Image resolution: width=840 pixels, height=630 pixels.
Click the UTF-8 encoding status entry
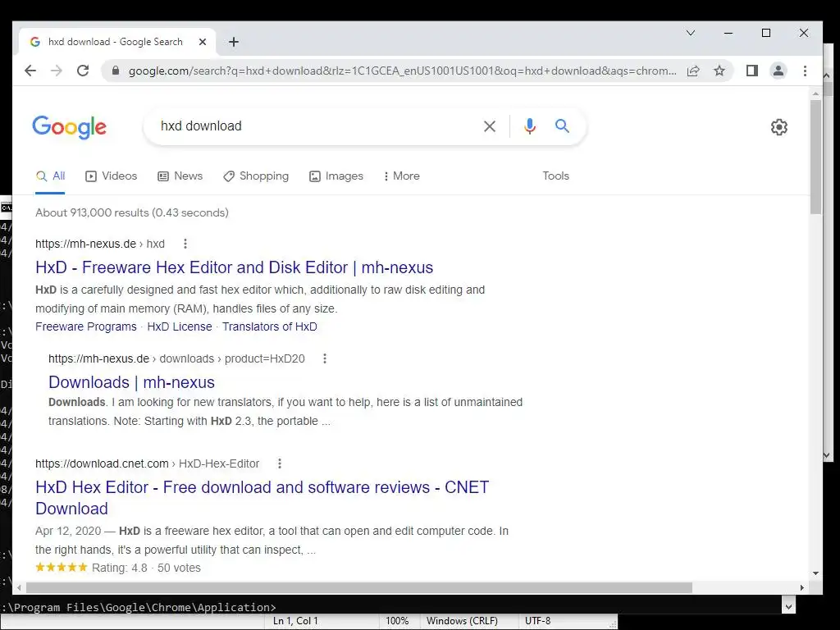point(537,621)
